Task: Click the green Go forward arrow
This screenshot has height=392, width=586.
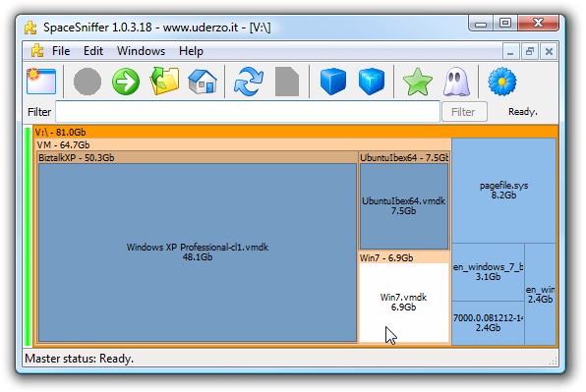Action: (126, 82)
